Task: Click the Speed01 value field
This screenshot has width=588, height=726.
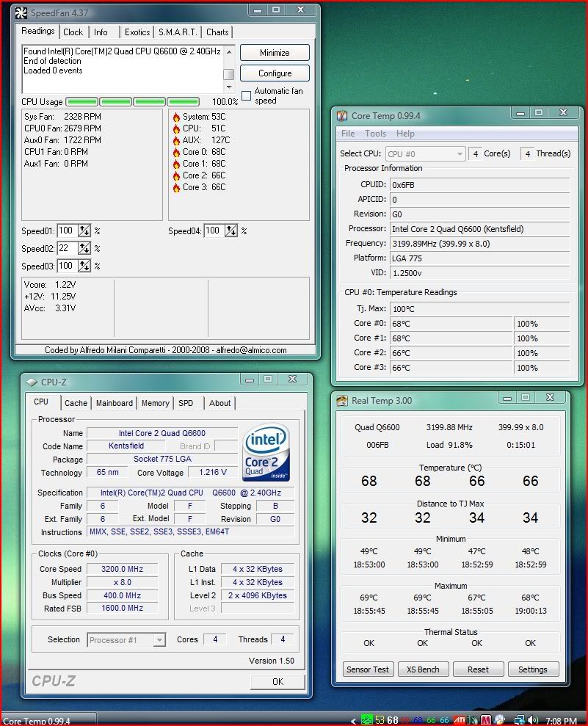Action: coord(67,230)
